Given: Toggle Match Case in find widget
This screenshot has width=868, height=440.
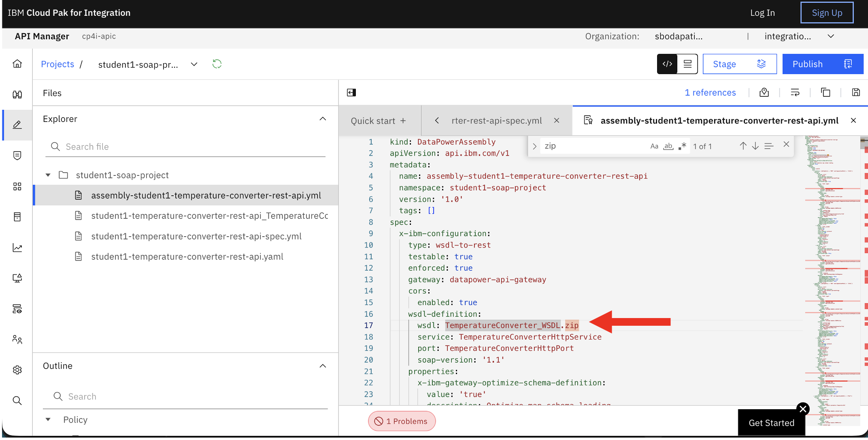Looking at the screenshot, I should [654, 146].
